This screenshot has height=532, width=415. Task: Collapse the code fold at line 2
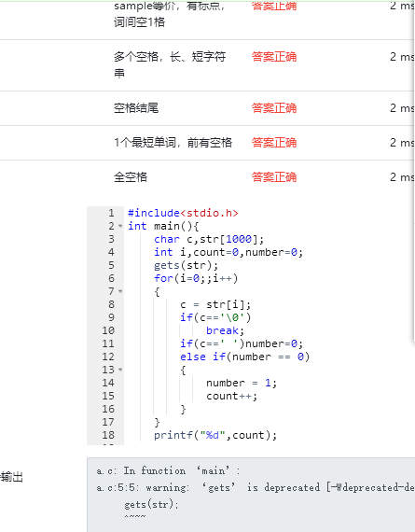(x=120, y=226)
